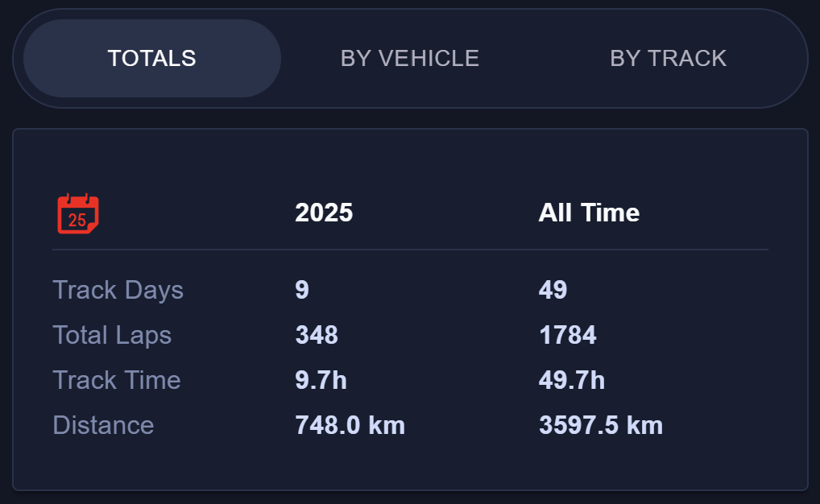Viewport: 820px width, 504px height.
Task: Click the Distance row label
Action: coord(103,424)
